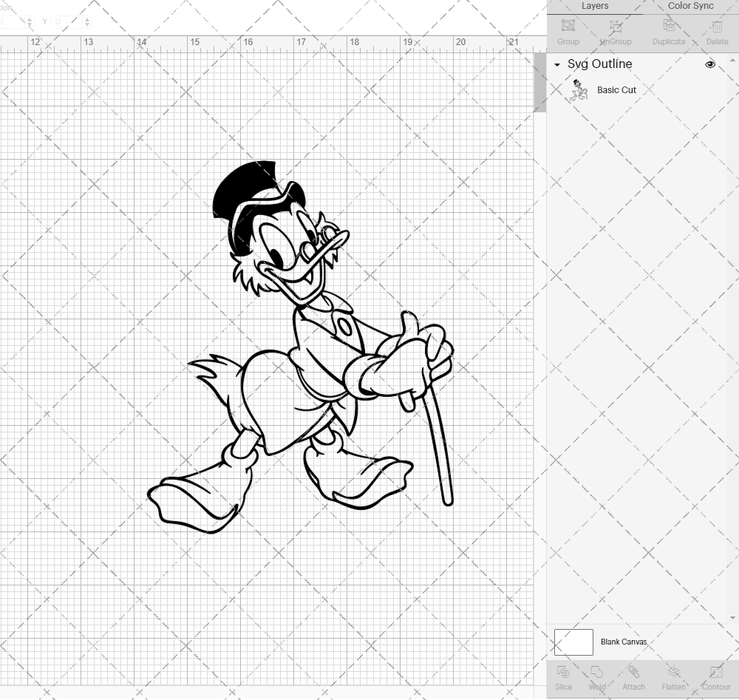The height and width of the screenshot is (700, 739).
Task: Switch to the Color Sync tab
Action: click(x=690, y=6)
